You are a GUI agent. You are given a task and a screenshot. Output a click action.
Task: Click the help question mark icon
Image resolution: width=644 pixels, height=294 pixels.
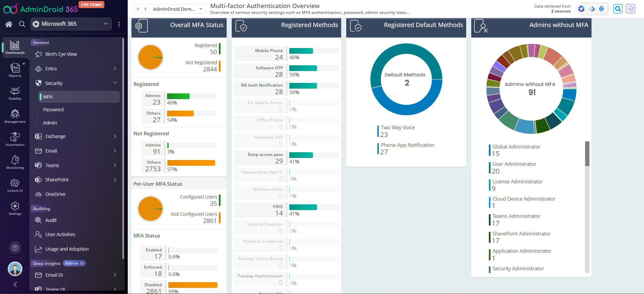coord(15,248)
